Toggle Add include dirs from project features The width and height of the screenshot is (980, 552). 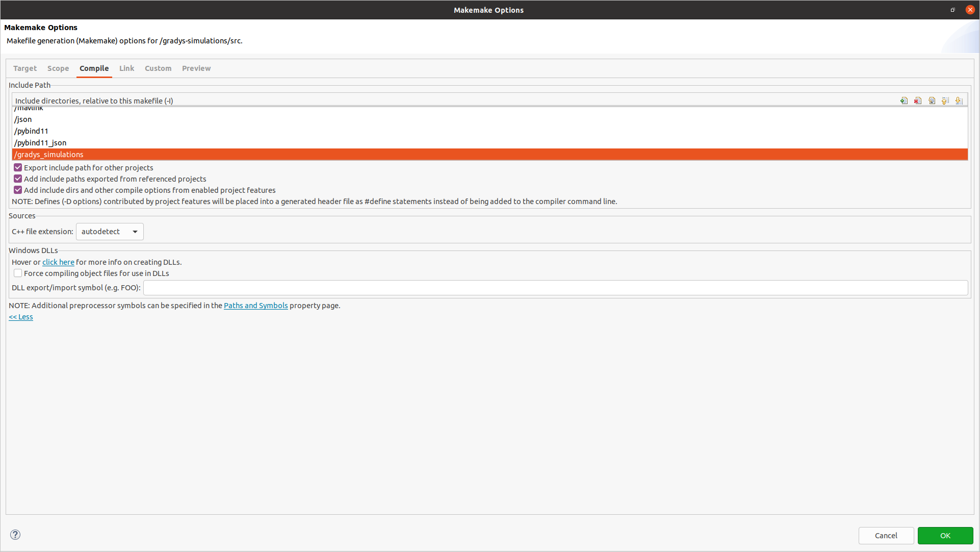pyautogui.click(x=18, y=190)
